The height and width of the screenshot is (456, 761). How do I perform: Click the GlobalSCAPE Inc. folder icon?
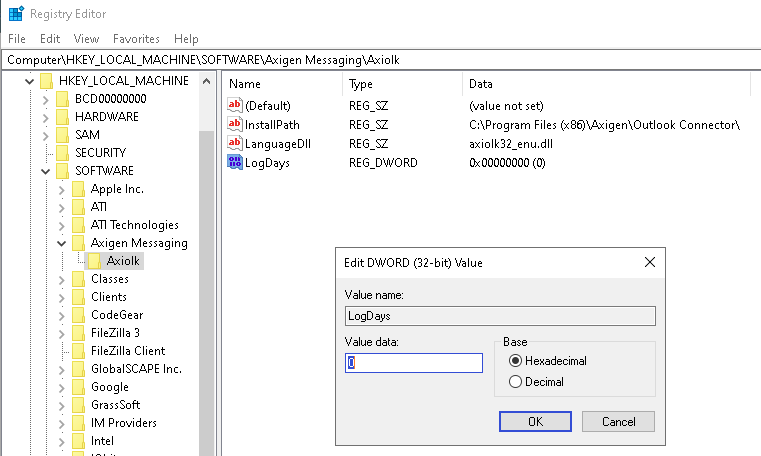click(x=79, y=369)
